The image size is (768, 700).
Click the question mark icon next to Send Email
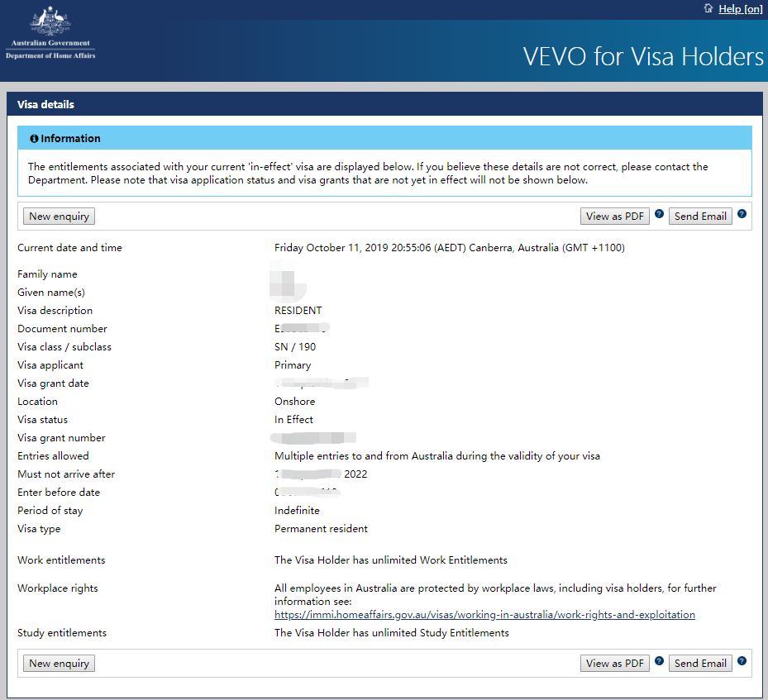[x=742, y=213]
